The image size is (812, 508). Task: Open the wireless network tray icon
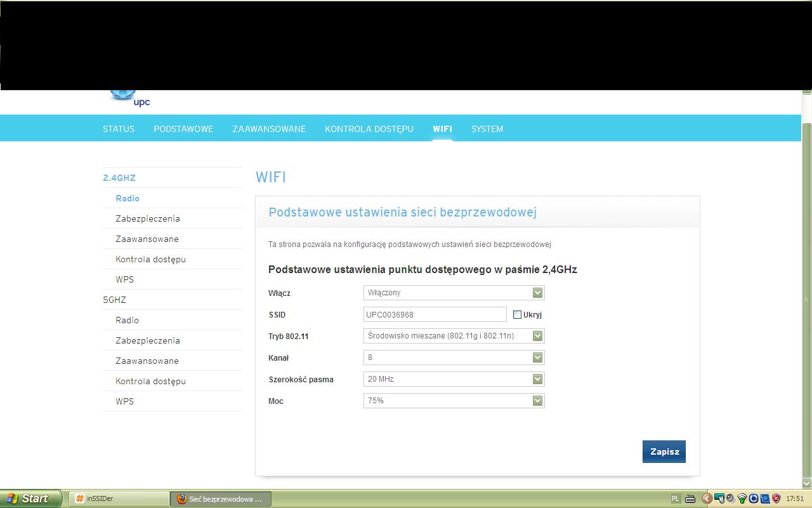[742, 498]
